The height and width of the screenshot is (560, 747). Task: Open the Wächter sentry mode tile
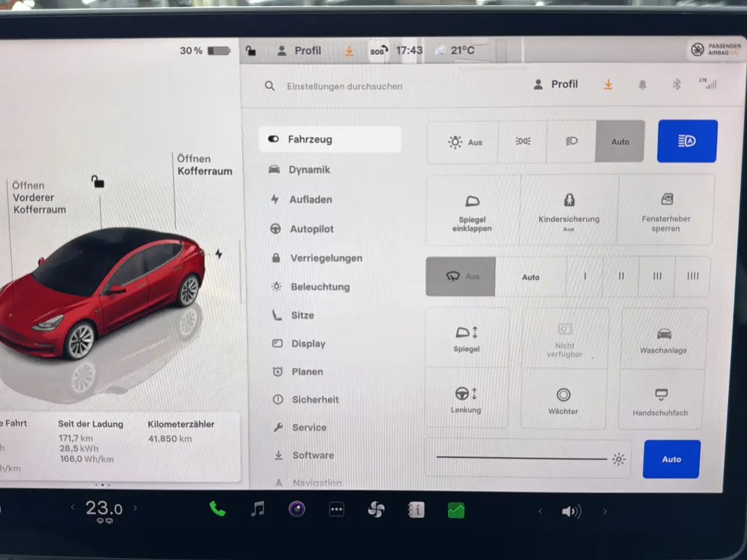point(563,401)
